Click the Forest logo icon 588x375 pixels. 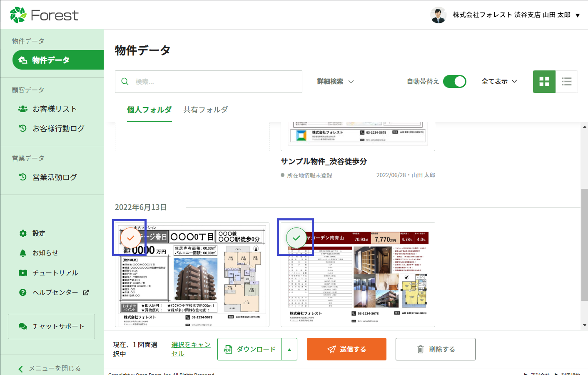point(18,15)
